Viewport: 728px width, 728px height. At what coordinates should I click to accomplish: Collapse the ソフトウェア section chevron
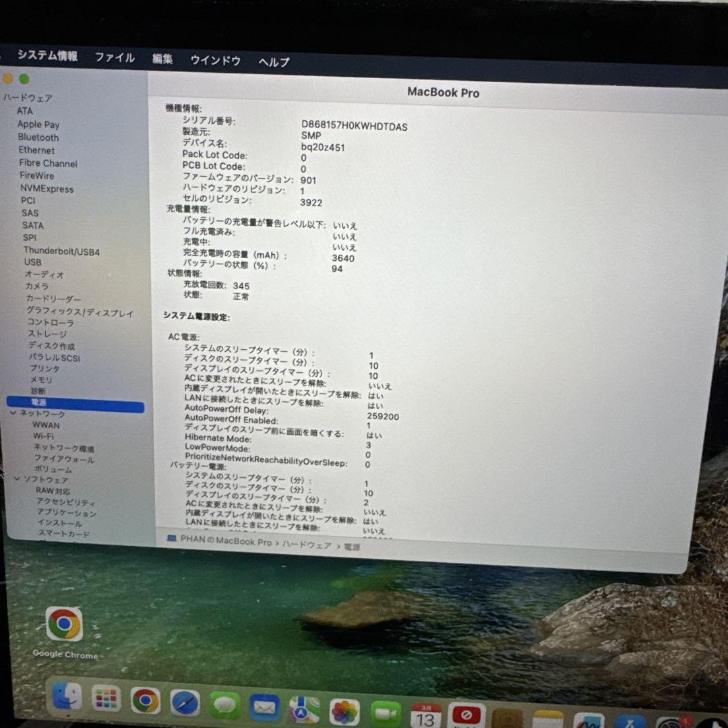[17, 478]
